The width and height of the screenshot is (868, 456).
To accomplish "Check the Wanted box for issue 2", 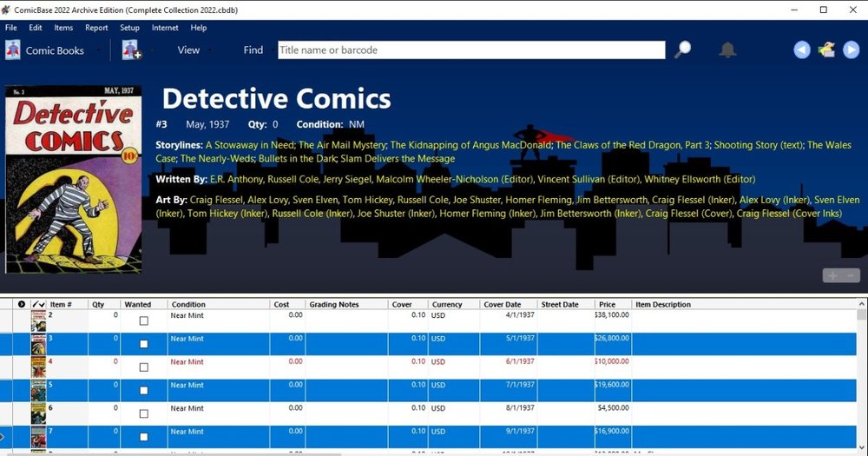I will 144,321.
